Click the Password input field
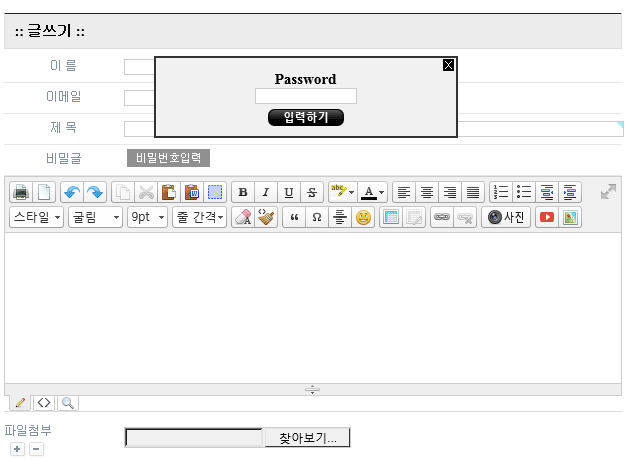Viewport: 629px width, 460px height. pyautogui.click(x=306, y=96)
